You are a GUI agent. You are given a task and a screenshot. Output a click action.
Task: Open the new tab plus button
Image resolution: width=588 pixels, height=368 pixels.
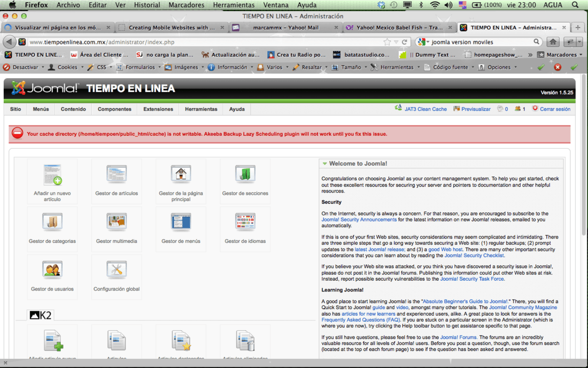tap(577, 27)
